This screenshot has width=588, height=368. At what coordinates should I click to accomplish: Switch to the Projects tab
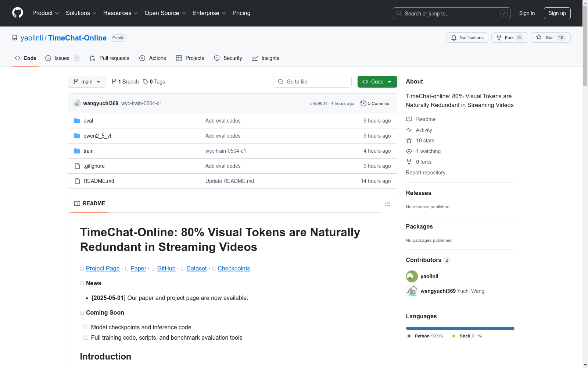point(190,58)
